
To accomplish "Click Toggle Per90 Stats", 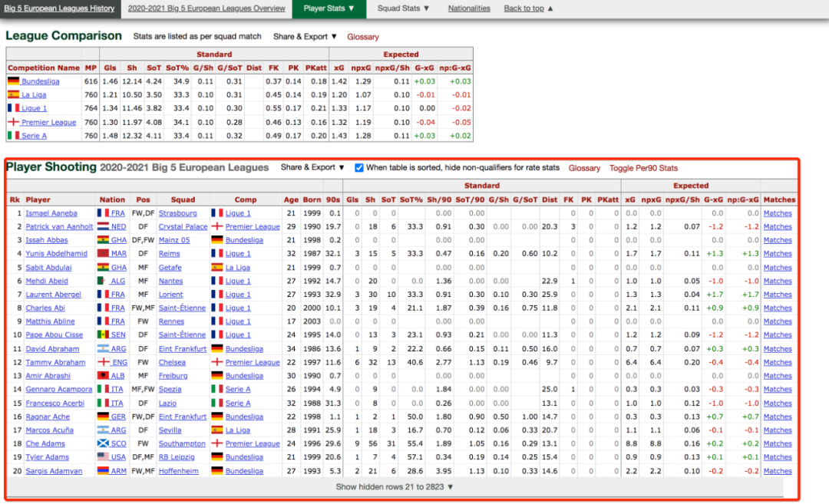I will coord(643,168).
